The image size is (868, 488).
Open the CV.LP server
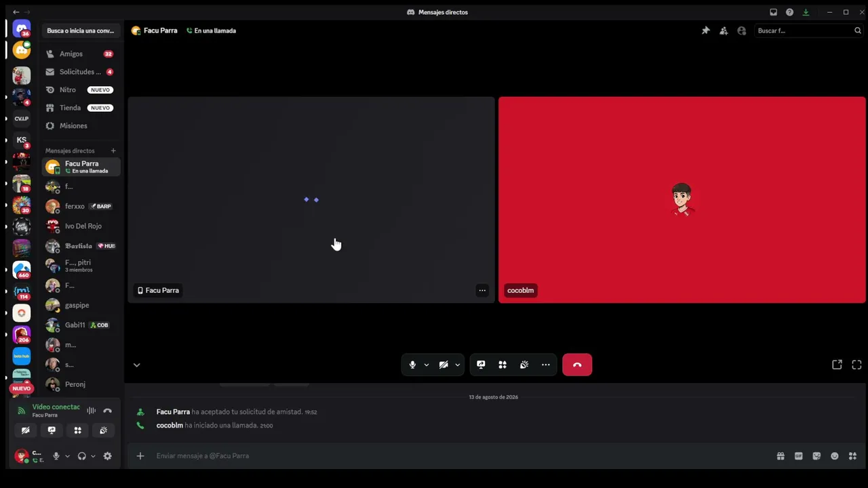22,119
